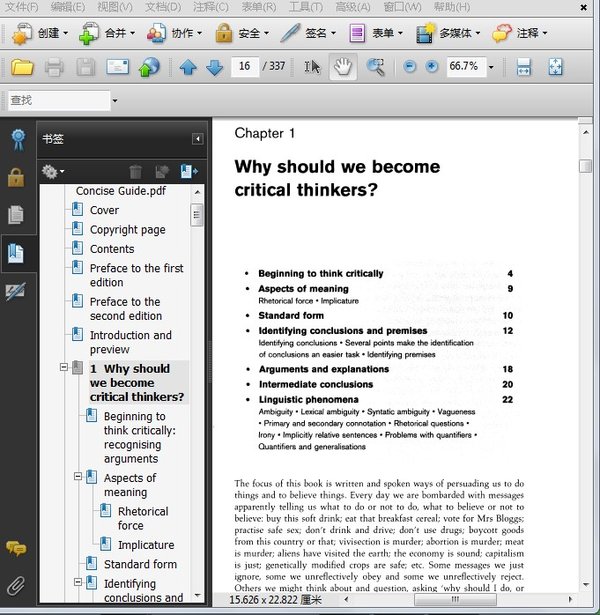Select the Hand tool in toolbar

pos(343,67)
